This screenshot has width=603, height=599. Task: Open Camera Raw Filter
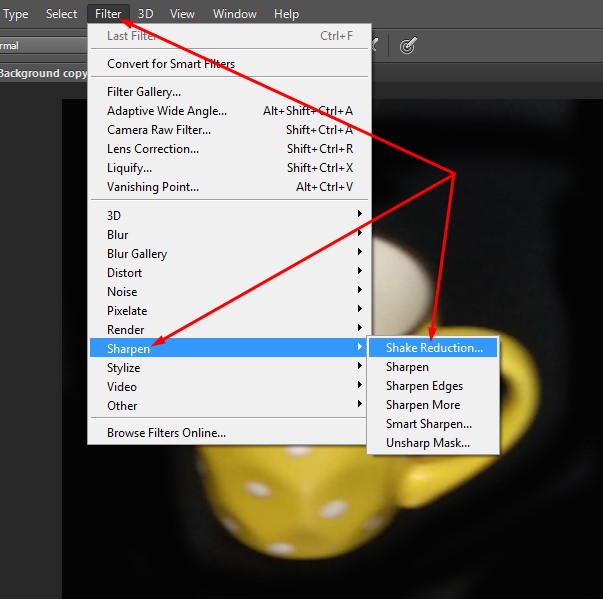(230, 130)
